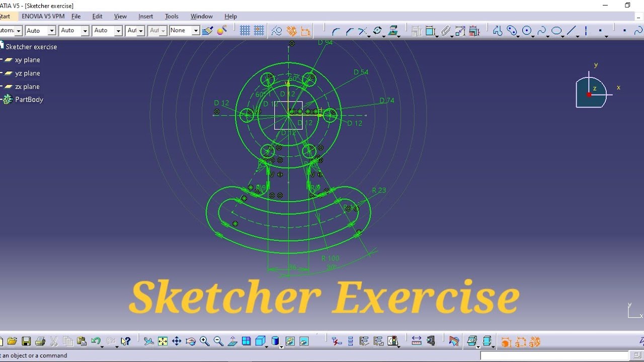Click the Fit All In icon
This screenshot has height=362, width=644.
[163, 341]
